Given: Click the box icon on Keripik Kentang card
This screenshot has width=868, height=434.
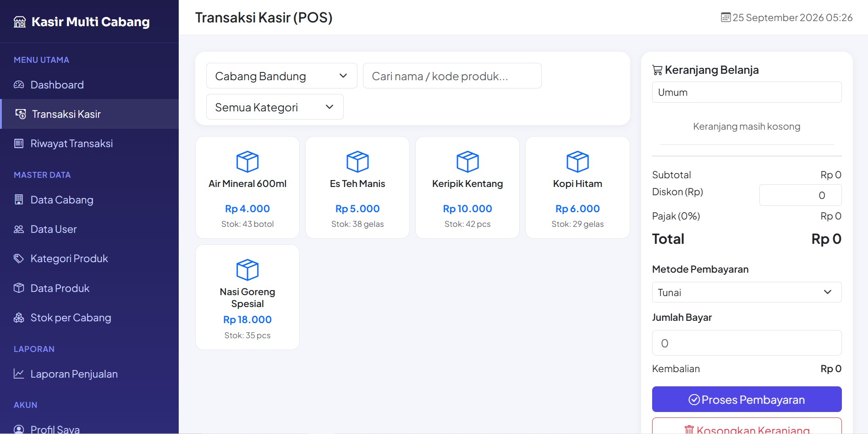Looking at the screenshot, I should 467,162.
